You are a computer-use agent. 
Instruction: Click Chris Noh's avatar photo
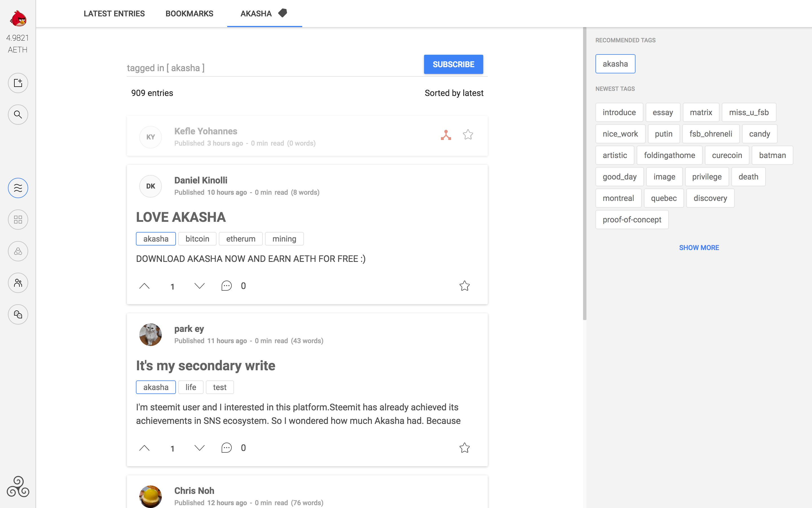click(151, 497)
